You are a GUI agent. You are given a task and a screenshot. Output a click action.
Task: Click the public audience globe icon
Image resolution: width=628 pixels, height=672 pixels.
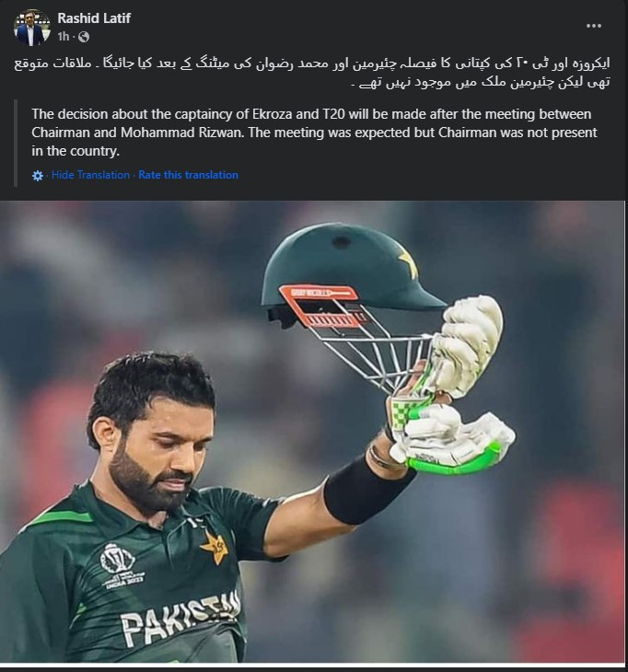[84, 38]
